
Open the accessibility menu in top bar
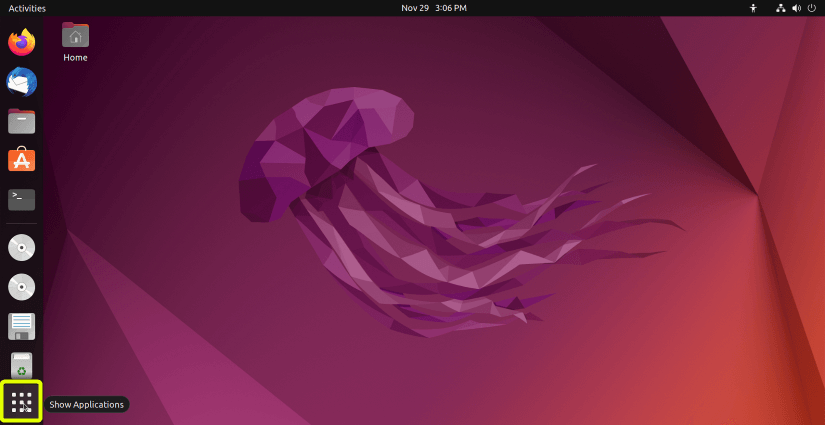(x=753, y=8)
